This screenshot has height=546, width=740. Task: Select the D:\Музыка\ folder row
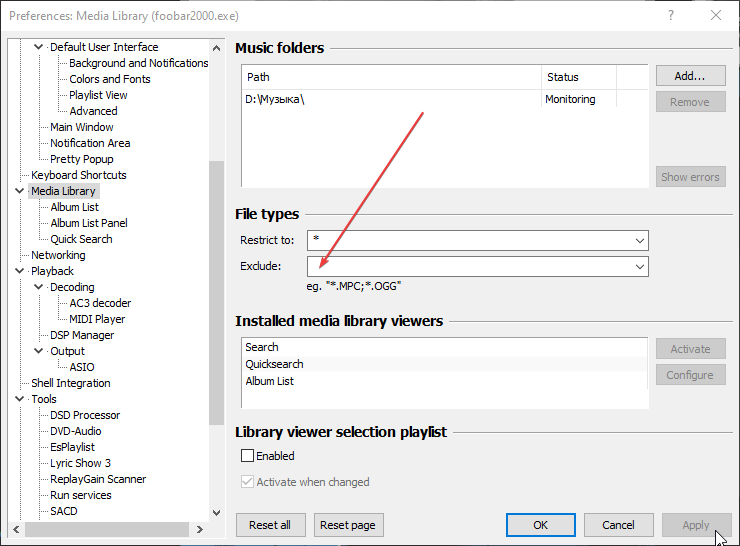pyautogui.click(x=275, y=100)
